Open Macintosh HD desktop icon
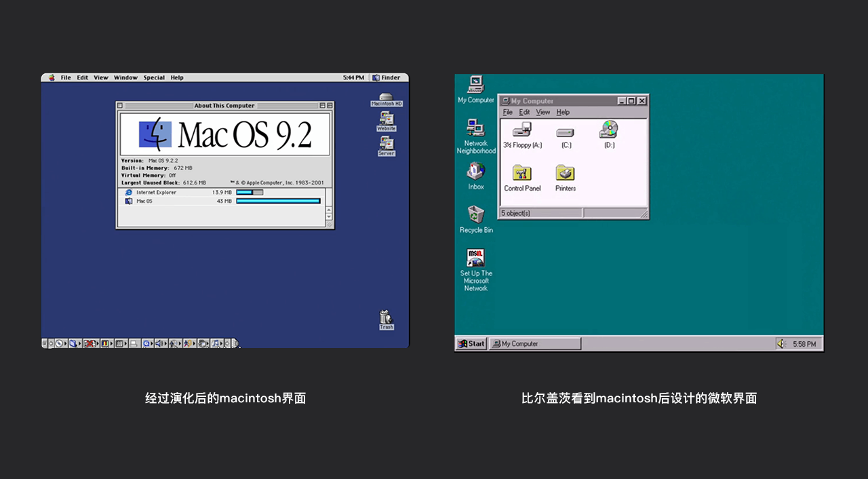The height and width of the screenshot is (479, 868). pos(387,100)
